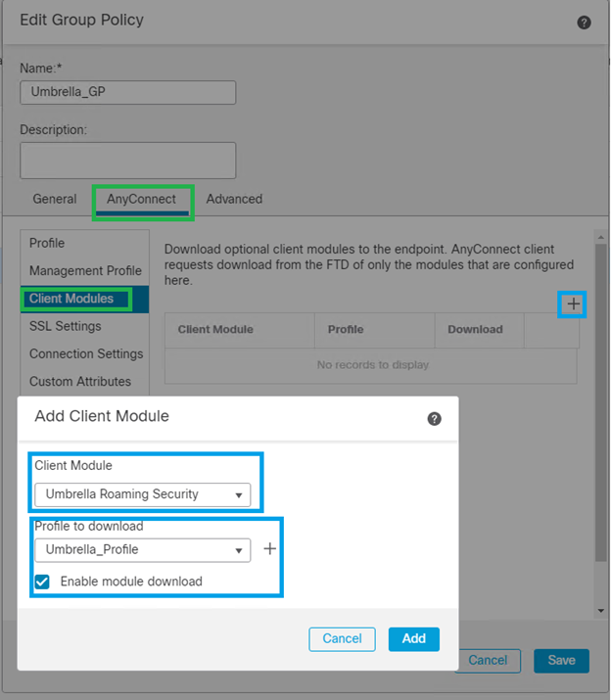Select SSL Settings in side menu
Viewport: 611px width, 700px height.
pyautogui.click(x=85, y=326)
